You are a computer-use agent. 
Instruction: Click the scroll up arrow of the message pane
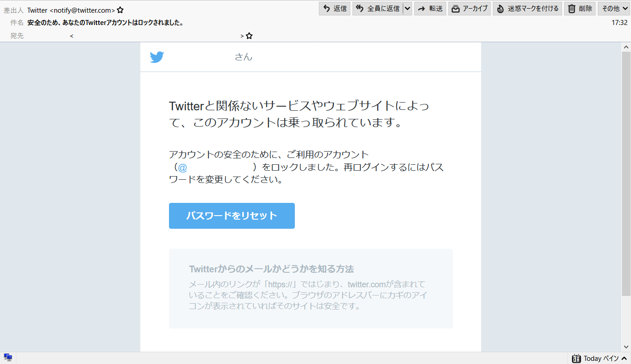click(x=626, y=47)
